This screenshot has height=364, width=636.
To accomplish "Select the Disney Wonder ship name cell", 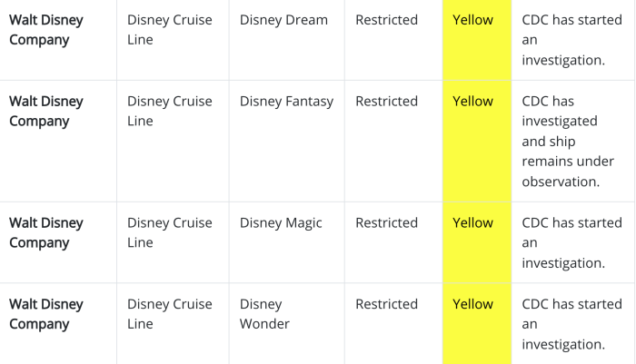I will (x=287, y=323).
